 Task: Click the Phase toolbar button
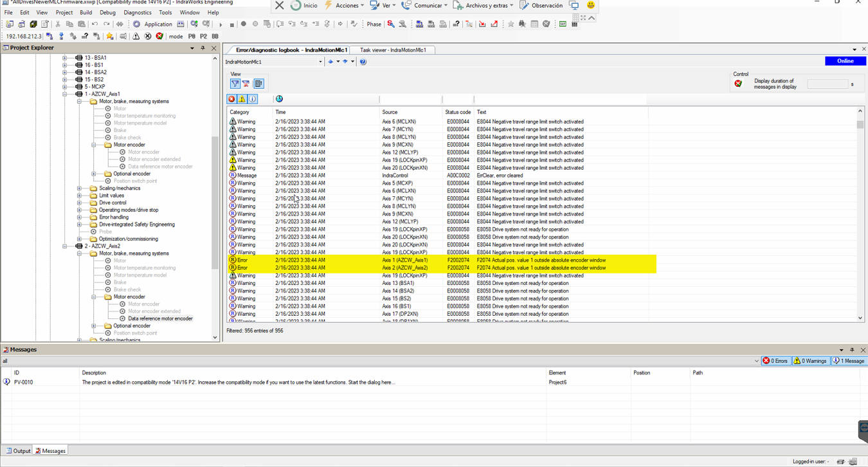tap(374, 24)
